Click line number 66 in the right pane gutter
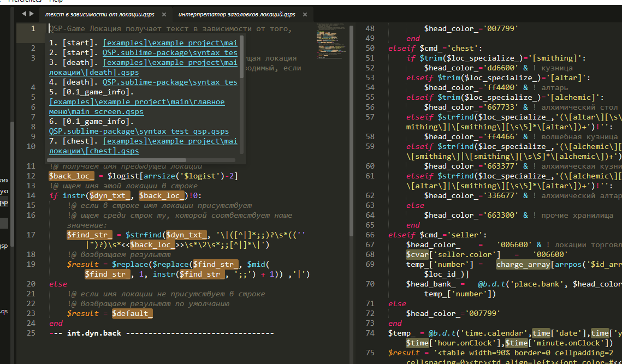The width and height of the screenshot is (622, 364). (x=370, y=234)
